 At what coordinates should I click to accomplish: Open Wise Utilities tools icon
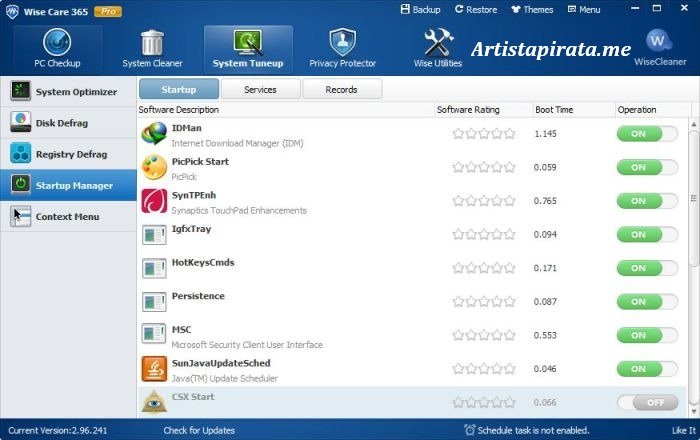(x=438, y=42)
